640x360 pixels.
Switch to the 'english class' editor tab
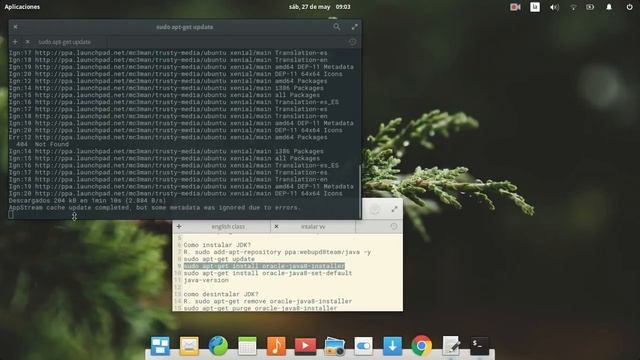pos(228,226)
